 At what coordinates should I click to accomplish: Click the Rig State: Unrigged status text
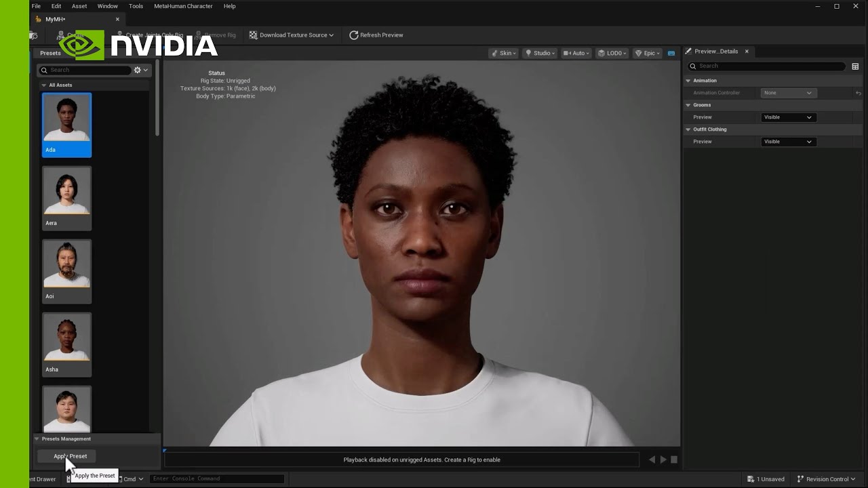click(225, 81)
